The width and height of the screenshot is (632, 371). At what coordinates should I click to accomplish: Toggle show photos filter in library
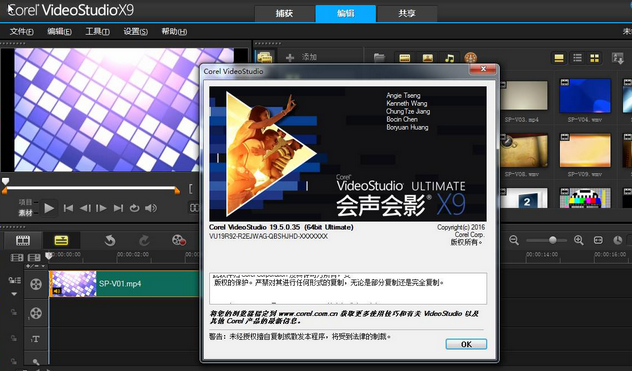427,58
